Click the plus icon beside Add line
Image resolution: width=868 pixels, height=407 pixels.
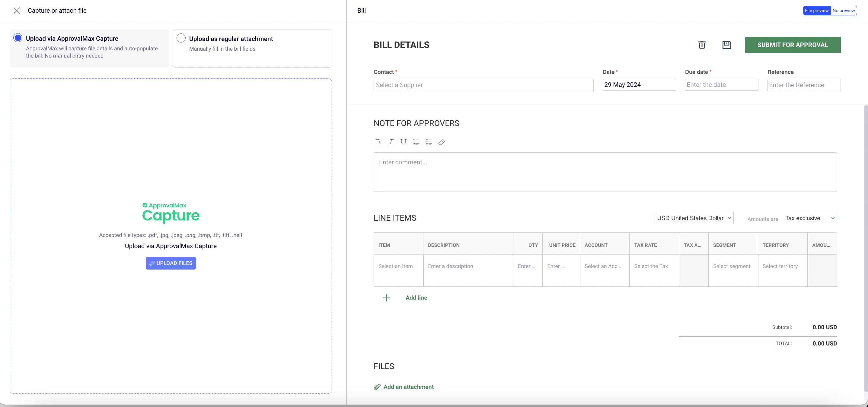click(x=387, y=298)
